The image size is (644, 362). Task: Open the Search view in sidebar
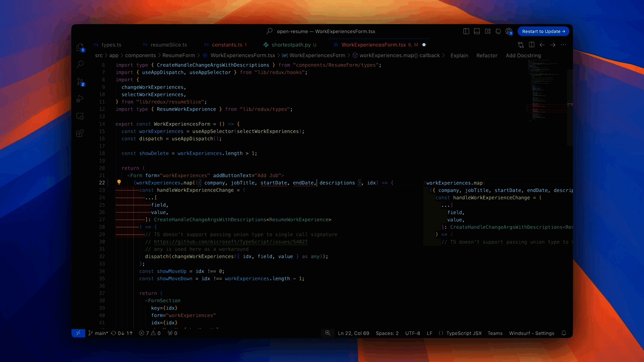pyautogui.click(x=80, y=64)
